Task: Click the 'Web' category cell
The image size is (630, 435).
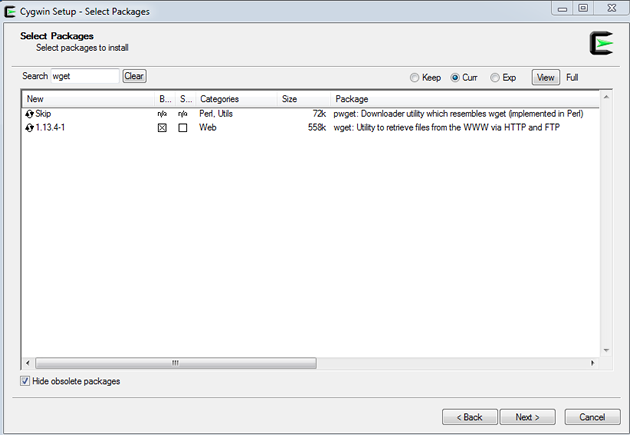Action: pos(208,127)
